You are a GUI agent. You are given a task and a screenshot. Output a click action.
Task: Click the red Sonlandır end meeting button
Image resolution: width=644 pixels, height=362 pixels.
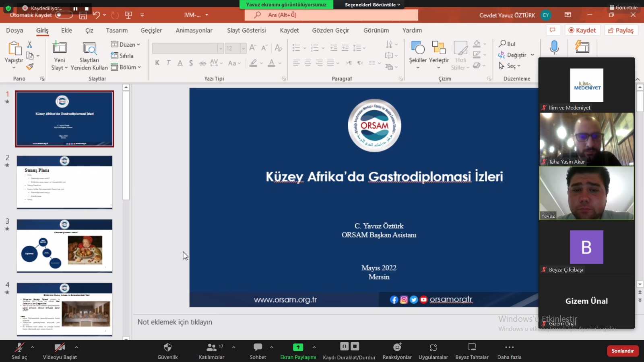pos(623,351)
